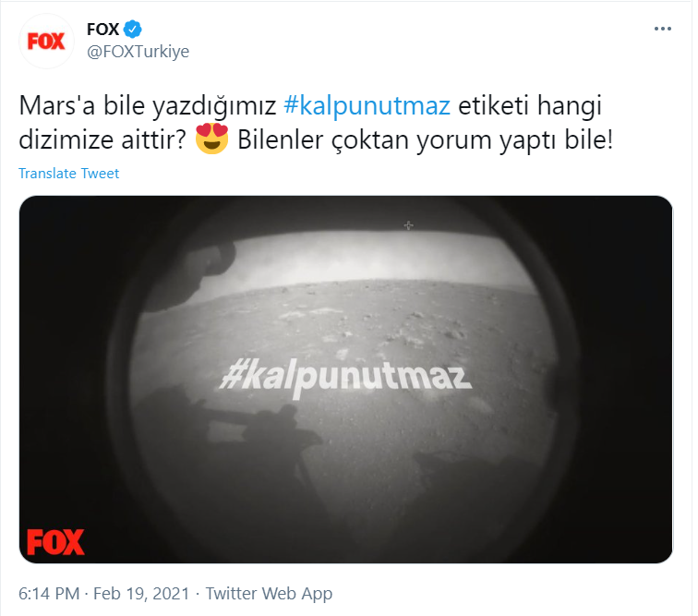
Task: Click the red FOX logo watermark on image
Action: click(x=55, y=542)
